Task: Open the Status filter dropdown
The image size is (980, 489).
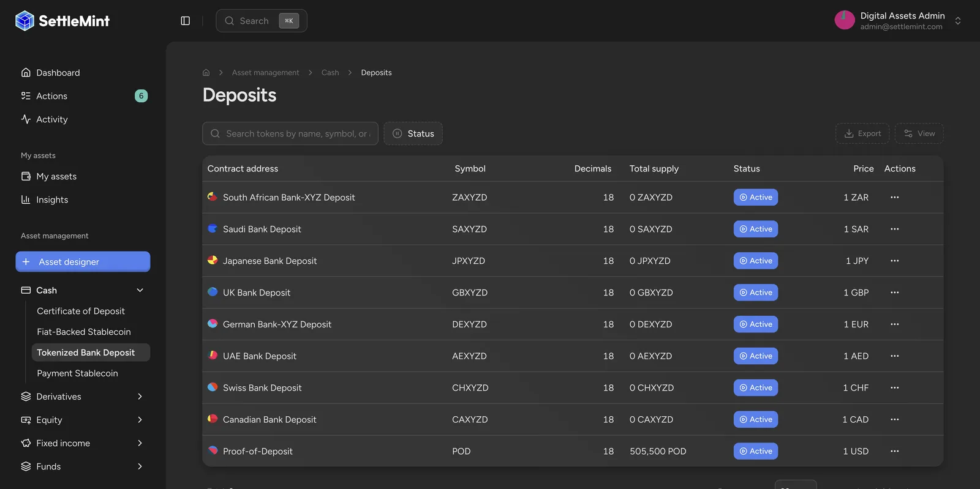Action: pos(413,133)
